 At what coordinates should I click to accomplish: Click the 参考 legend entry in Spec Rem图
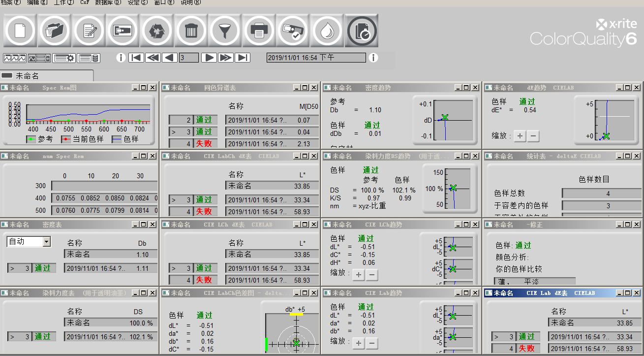tap(39, 139)
